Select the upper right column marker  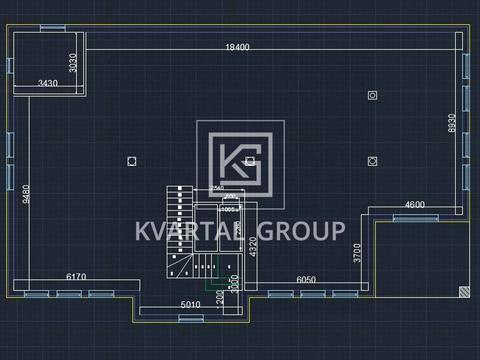pos(373,95)
